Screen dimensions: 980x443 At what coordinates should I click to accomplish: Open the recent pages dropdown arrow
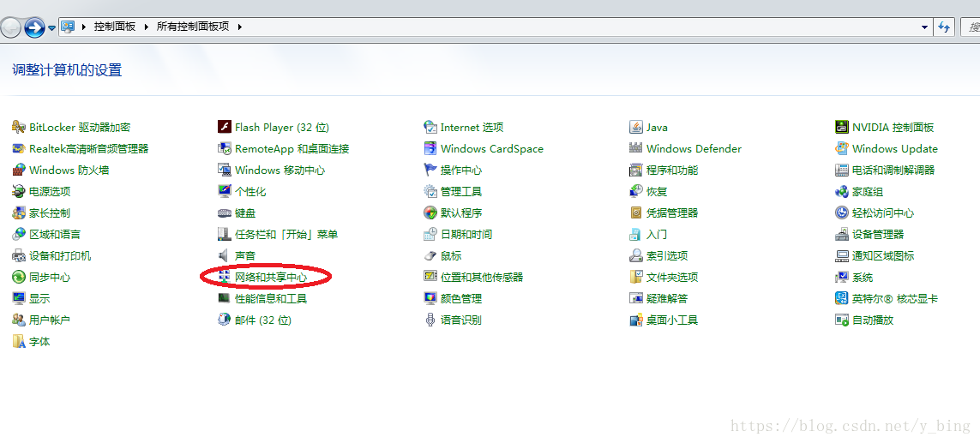click(52, 28)
